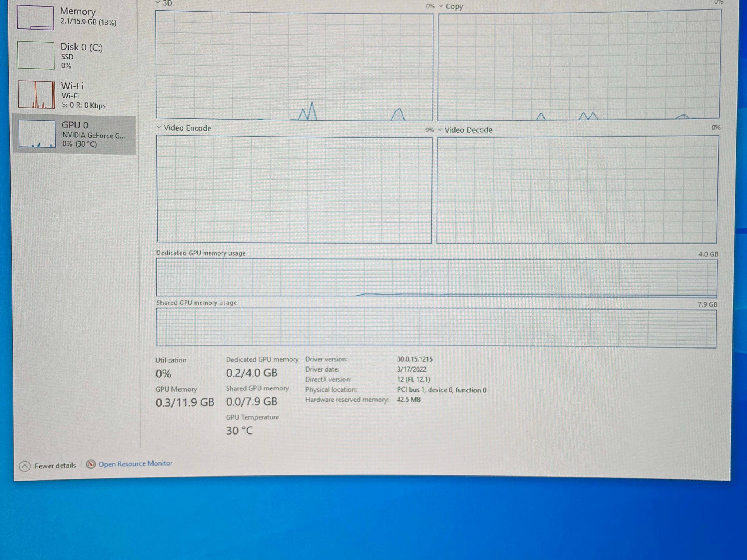
Task: Click the Video Encode usage graph
Action: (x=294, y=189)
